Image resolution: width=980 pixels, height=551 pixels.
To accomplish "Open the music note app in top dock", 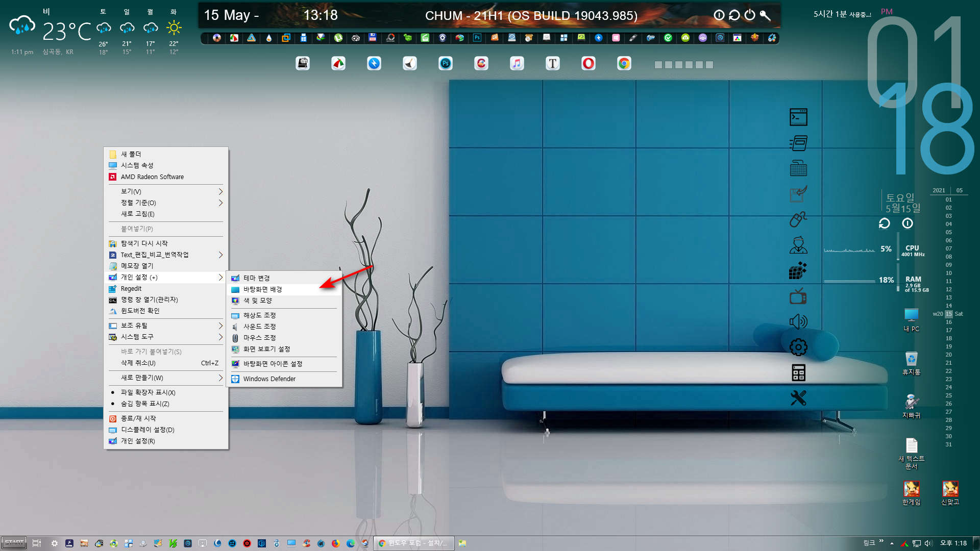I will [x=517, y=63].
